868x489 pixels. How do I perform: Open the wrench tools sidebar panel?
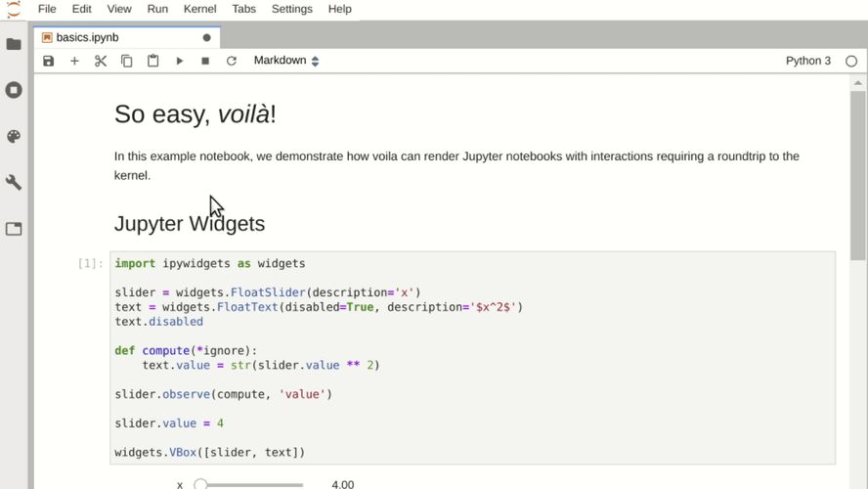(x=14, y=183)
